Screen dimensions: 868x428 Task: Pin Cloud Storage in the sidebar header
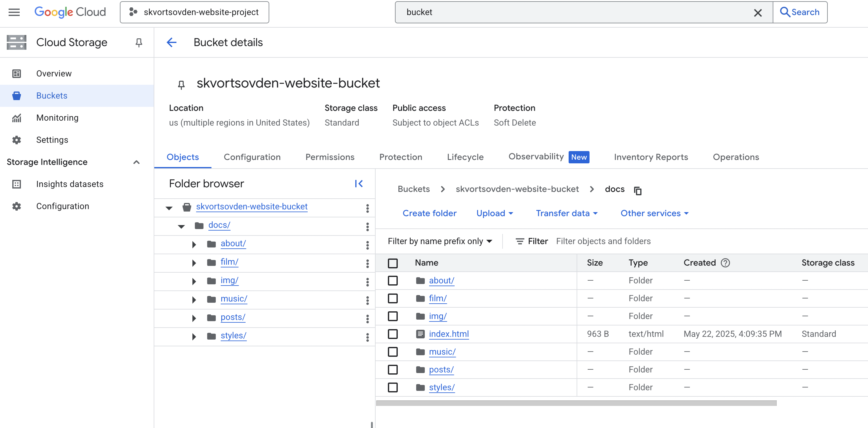tap(139, 43)
